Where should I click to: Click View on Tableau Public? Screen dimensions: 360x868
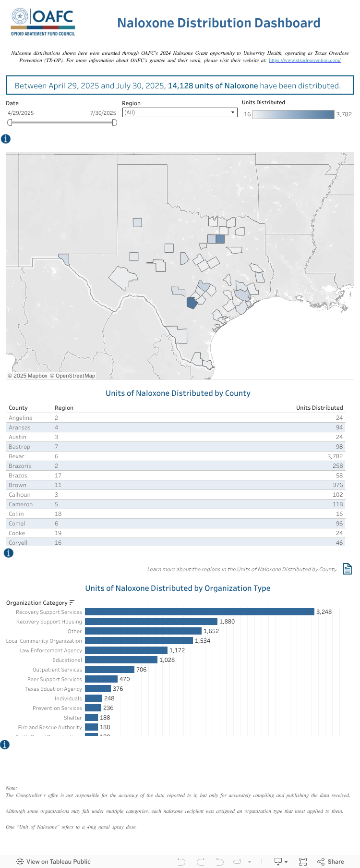coord(53,861)
